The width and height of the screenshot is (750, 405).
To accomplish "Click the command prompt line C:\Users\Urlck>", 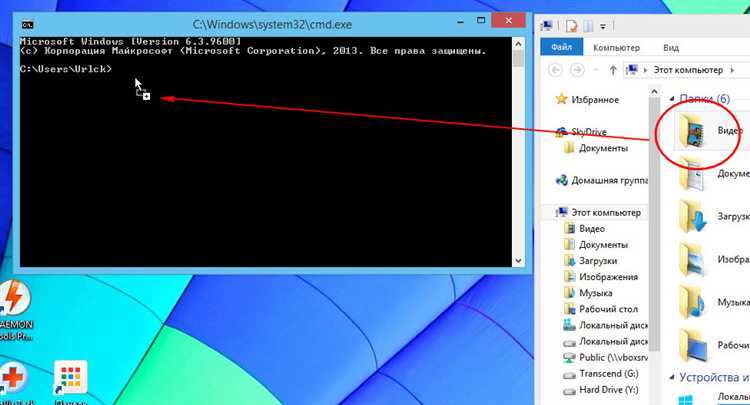I will (x=66, y=69).
